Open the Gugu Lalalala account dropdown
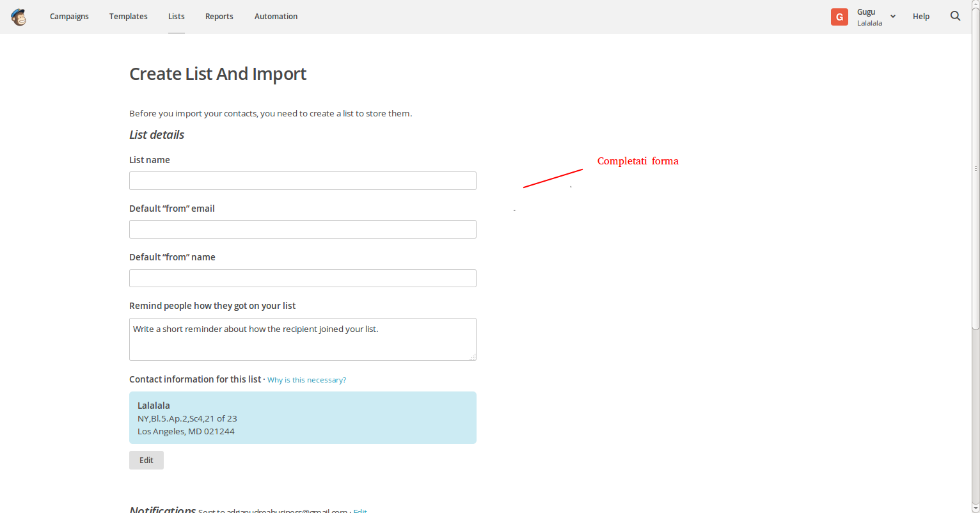This screenshot has height=513, width=980. click(x=869, y=17)
